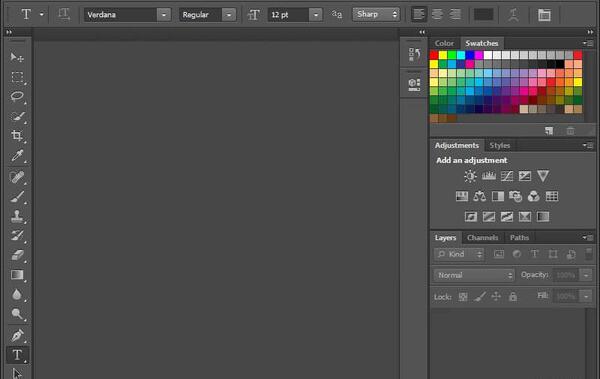Lock transparent pixels
The width and height of the screenshot is (600, 379).
(463, 297)
